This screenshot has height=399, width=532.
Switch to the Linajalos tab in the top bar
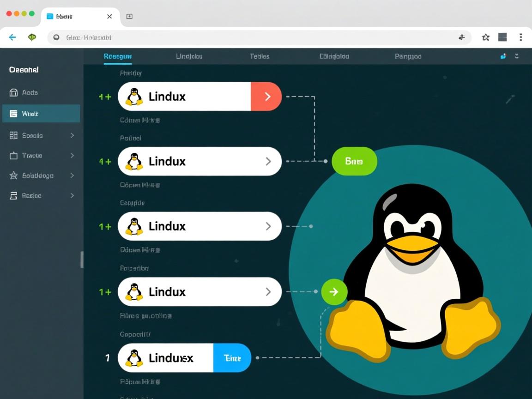pyautogui.click(x=189, y=56)
